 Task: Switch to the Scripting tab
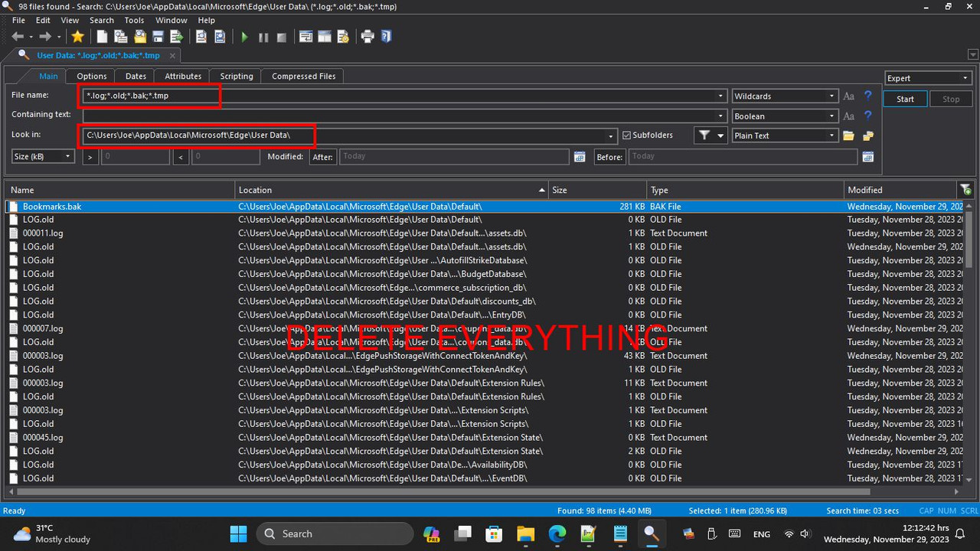pos(237,76)
